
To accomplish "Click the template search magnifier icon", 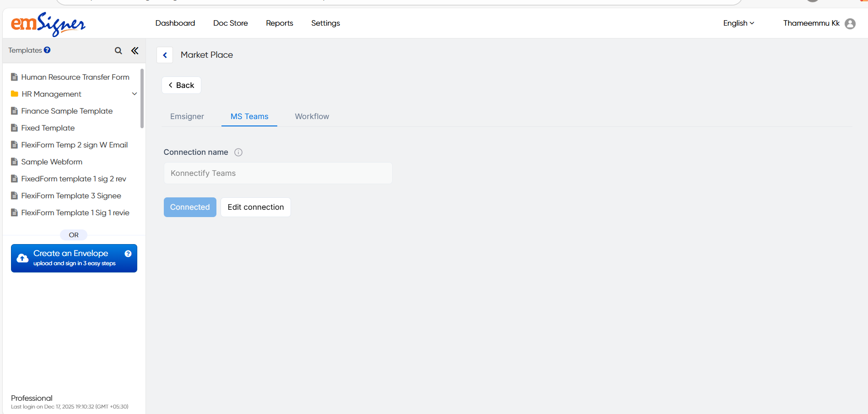I will pyautogui.click(x=118, y=51).
